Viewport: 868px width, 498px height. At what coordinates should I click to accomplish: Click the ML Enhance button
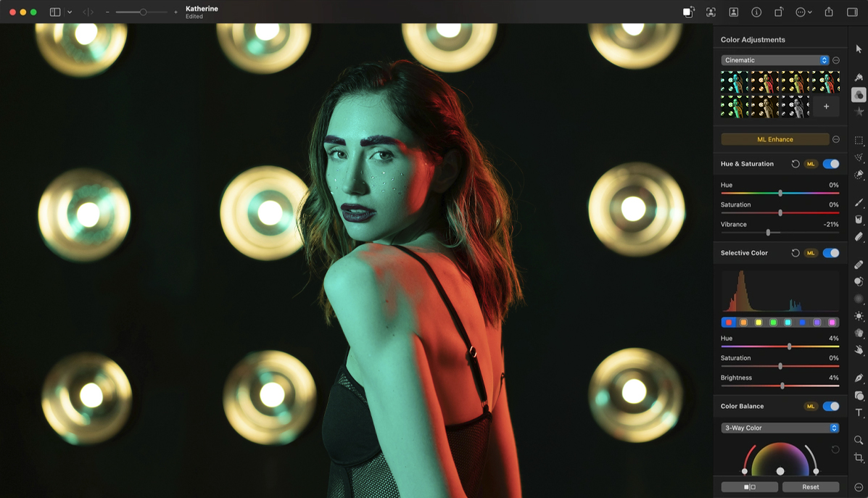click(774, 139)
